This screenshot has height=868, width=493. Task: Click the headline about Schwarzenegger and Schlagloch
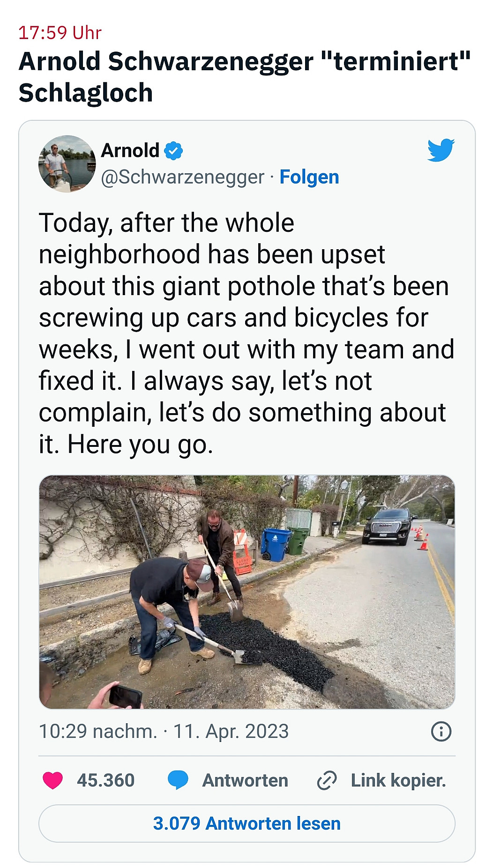tap(244, 77)
